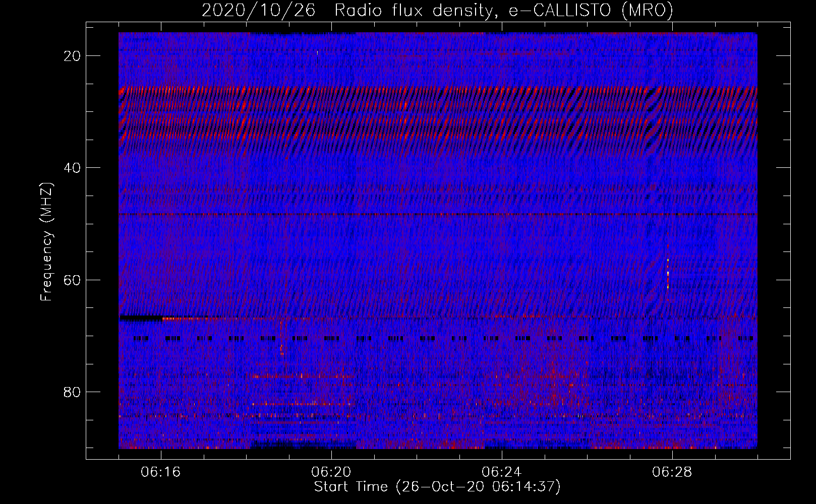Click the 80 frequency tick label
816x504 pixels.
[72, 392]
